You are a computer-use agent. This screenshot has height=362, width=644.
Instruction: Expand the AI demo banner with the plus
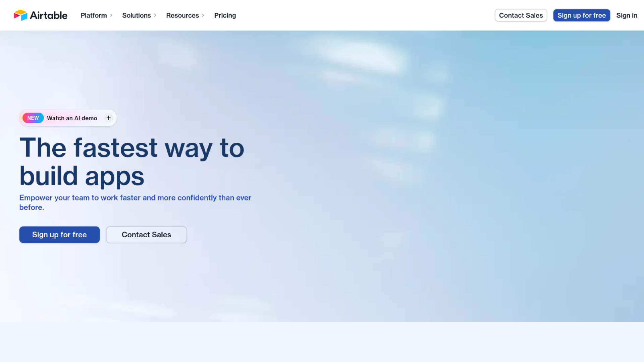(108, 118)
